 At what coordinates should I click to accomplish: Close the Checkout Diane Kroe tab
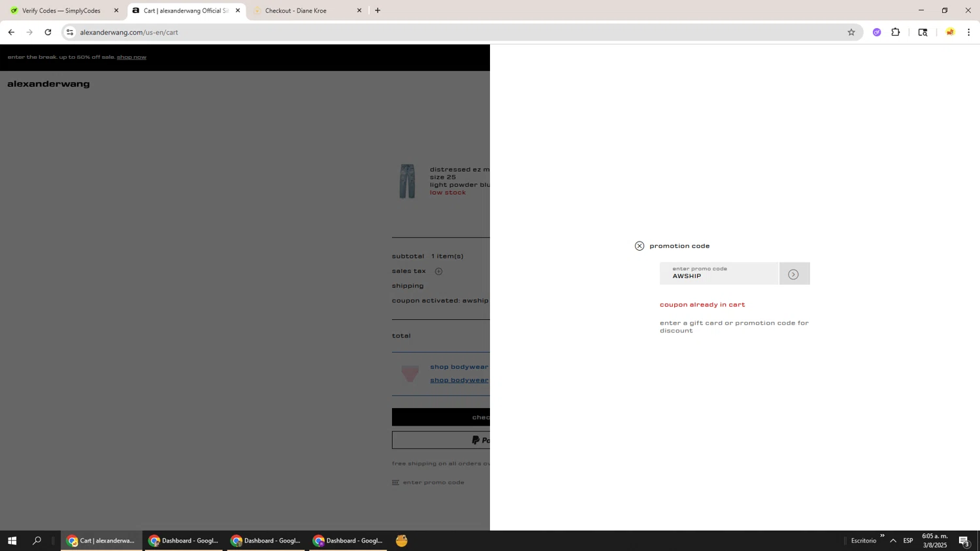coord(359,10)
